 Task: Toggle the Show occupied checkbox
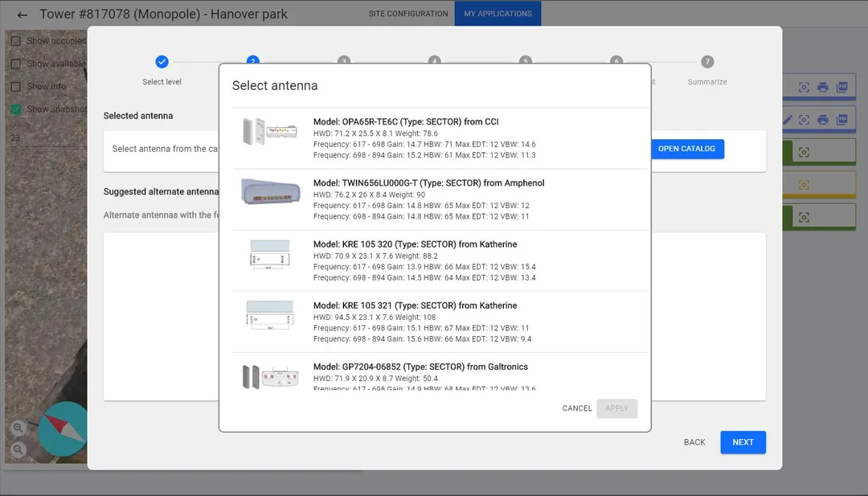16,41
